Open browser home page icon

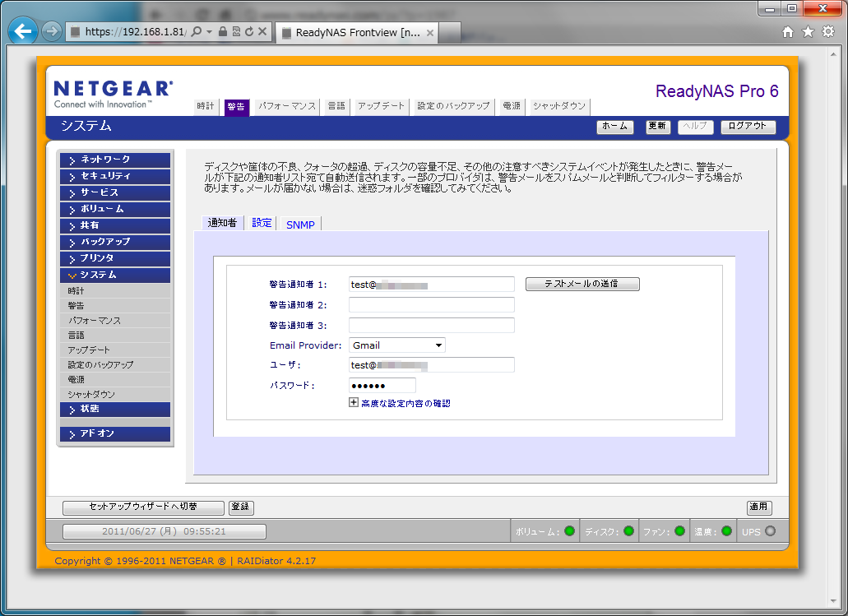click(788, 31)
